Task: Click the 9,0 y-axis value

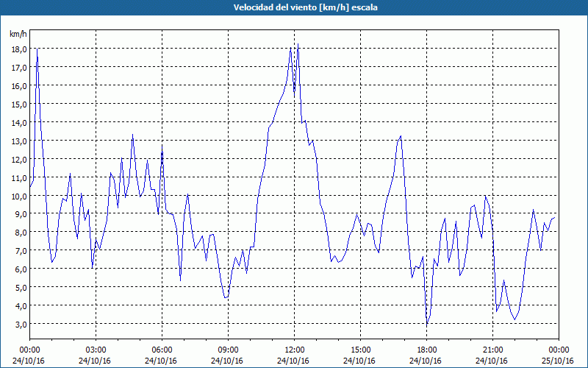Action: pyautogui.click(x=21, y=213)
